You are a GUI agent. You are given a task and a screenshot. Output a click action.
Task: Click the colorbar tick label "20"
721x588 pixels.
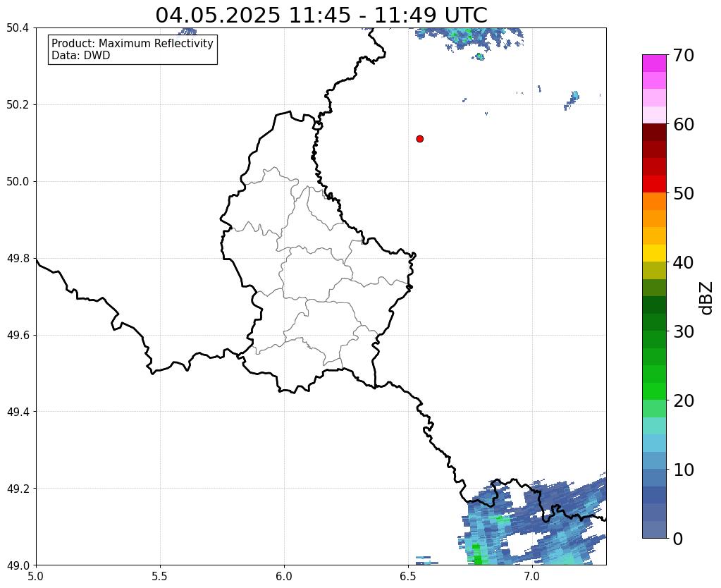pos(684,400)
